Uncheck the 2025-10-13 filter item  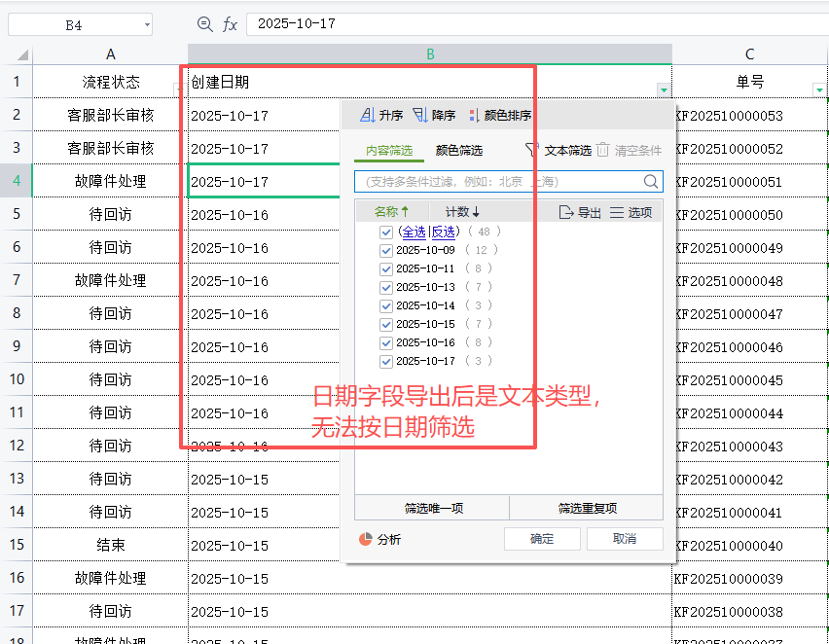pos(386,287)
